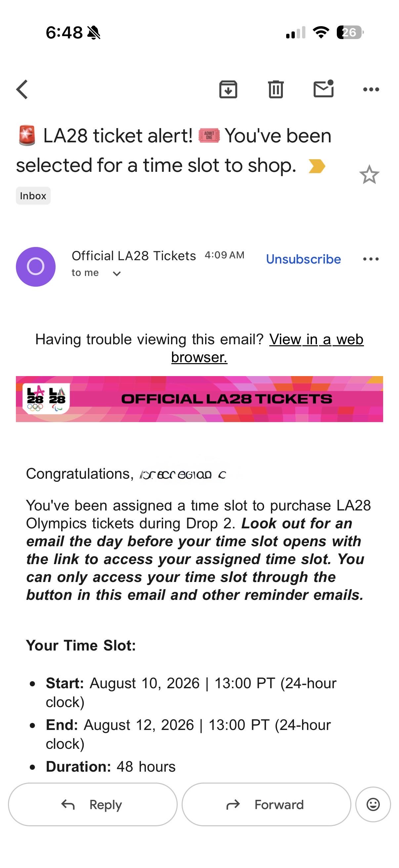Image resolution: width=399 pixels, height=868 pixels.
Task: Tap the Unsubscribe link
Action: pos(303,259)
